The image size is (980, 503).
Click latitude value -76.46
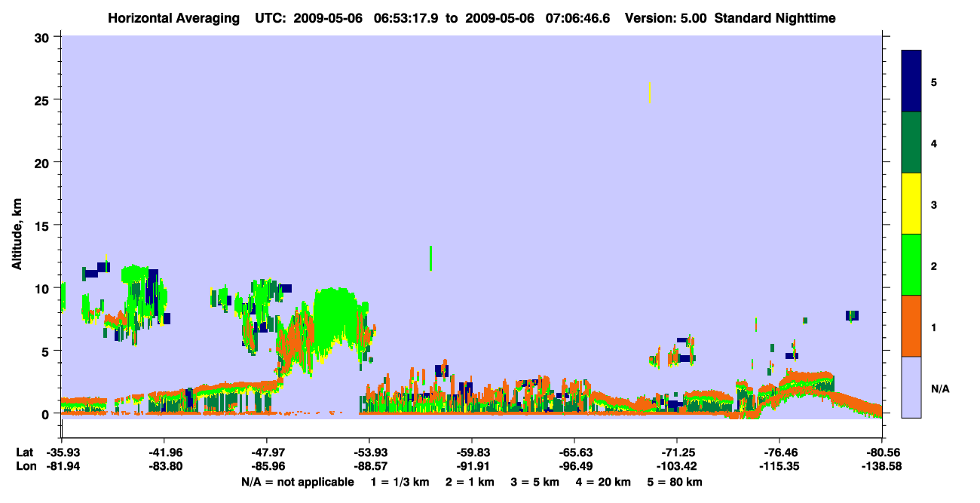point(779,452)
